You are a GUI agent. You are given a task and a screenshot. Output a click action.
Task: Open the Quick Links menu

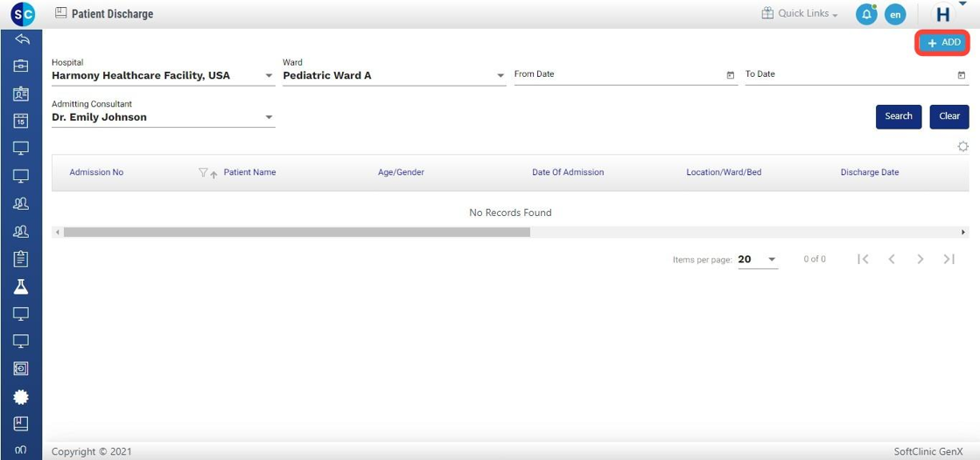click(x=800, y=14)
